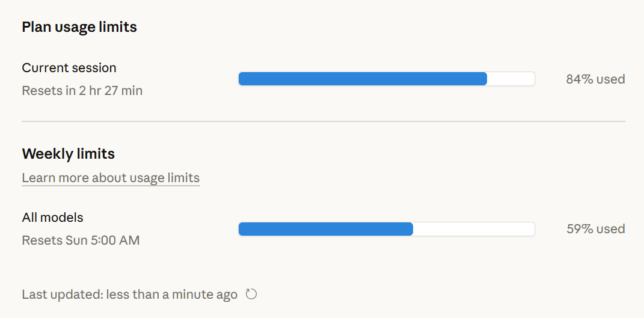Click the 59% used label
This screenshot has width=644, height=318.
(595, 229)
